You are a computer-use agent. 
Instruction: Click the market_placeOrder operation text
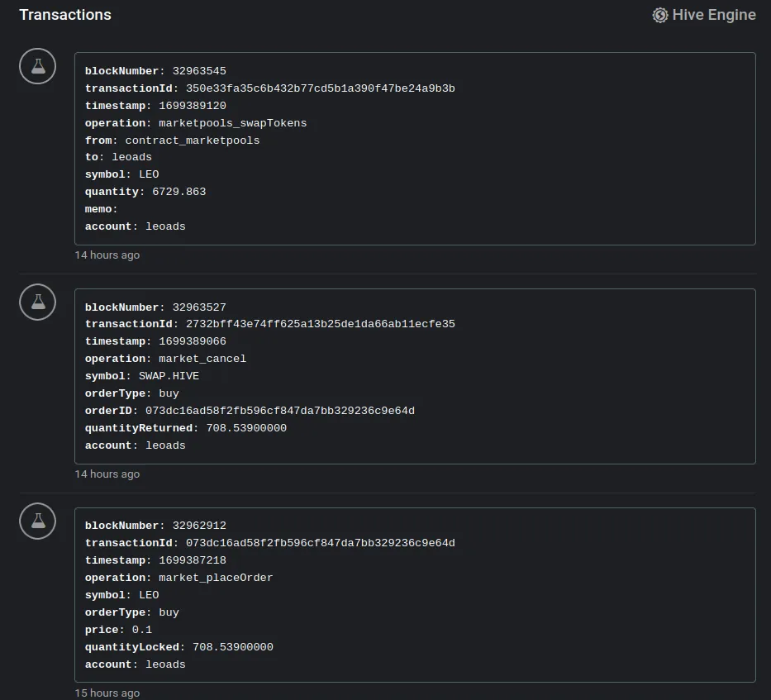click(216, 578)
